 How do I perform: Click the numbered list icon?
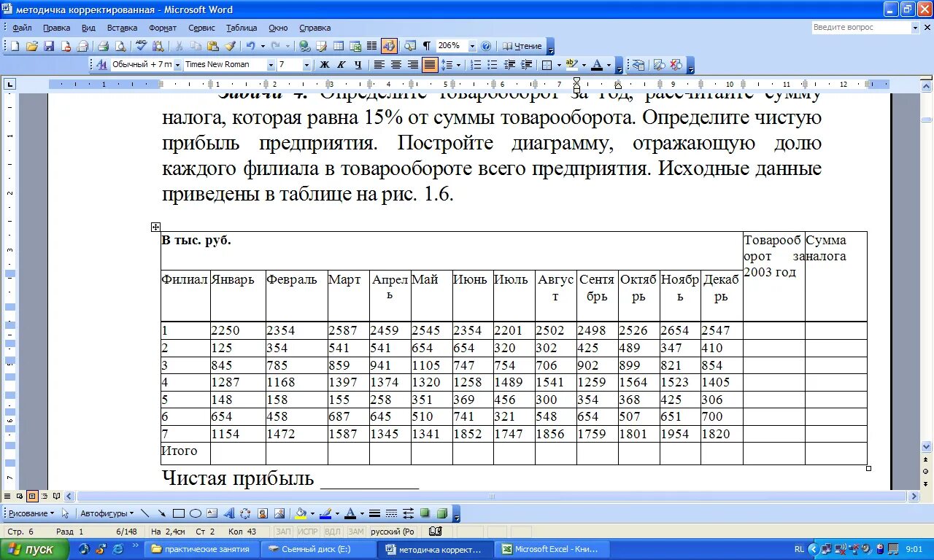(476, 65)
